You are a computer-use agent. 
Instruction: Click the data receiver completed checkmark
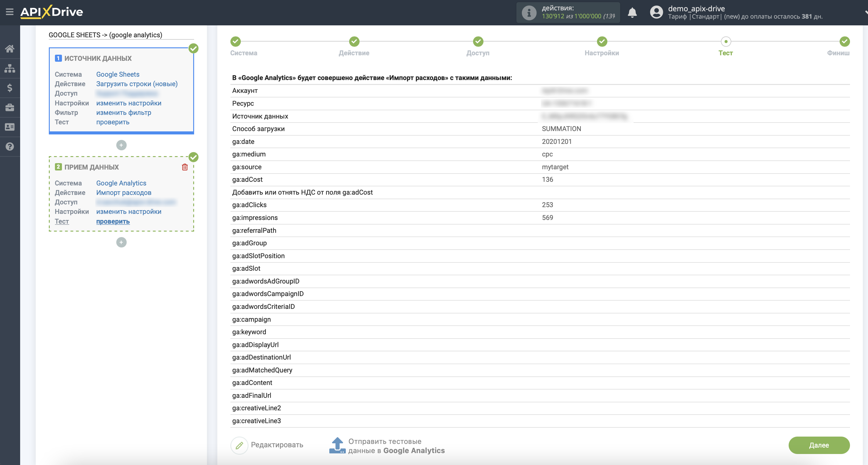coord(193,157)
